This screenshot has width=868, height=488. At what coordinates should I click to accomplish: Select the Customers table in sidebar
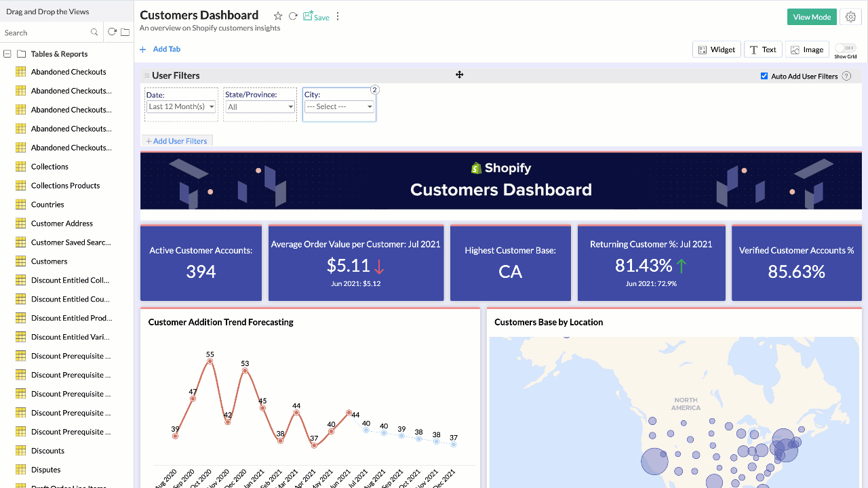(x=49, y=261)
